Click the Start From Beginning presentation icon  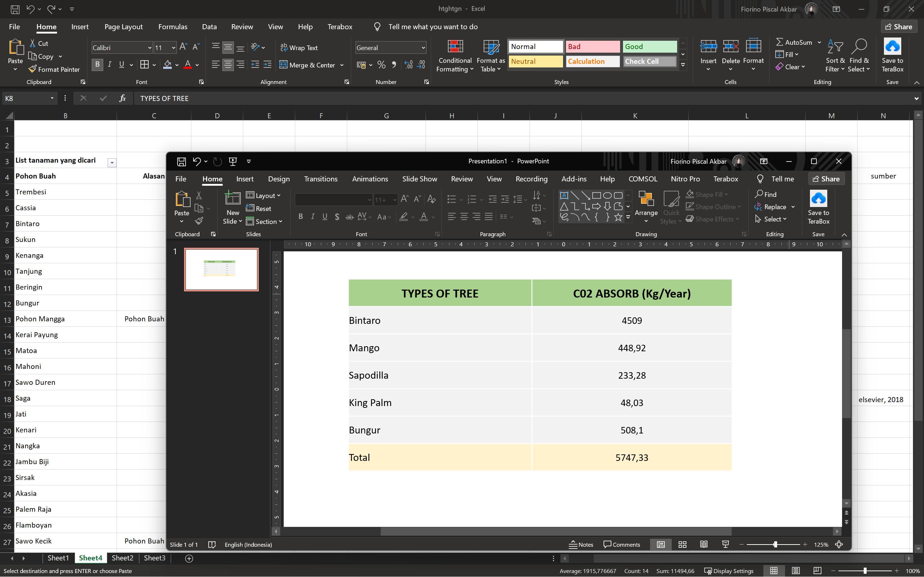(x=232, y=161)
